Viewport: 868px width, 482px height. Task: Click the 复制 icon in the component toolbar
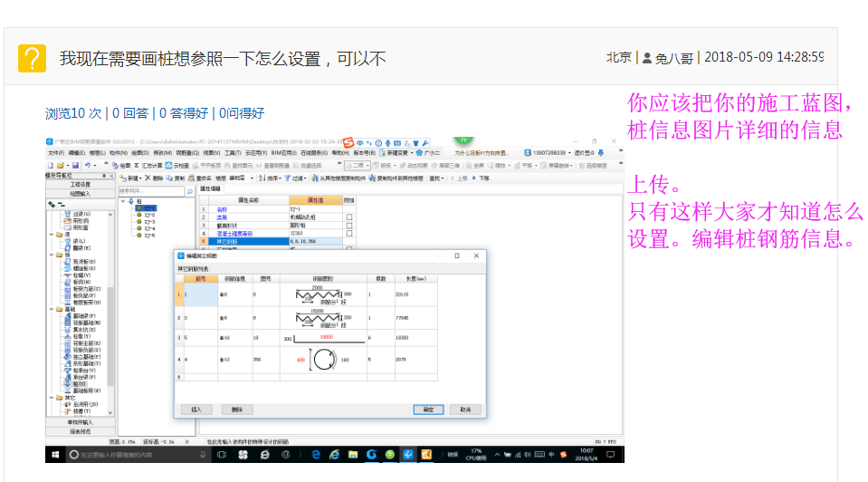tap(169, 178)
